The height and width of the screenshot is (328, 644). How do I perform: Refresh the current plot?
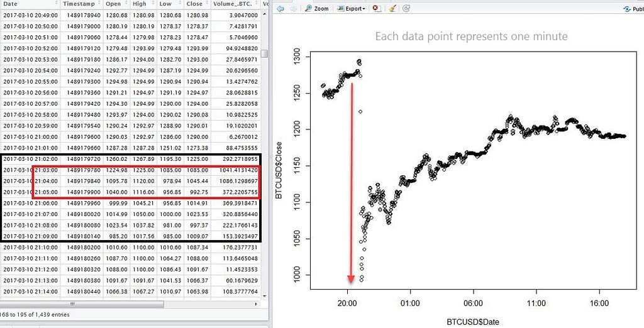click(406, 8)
